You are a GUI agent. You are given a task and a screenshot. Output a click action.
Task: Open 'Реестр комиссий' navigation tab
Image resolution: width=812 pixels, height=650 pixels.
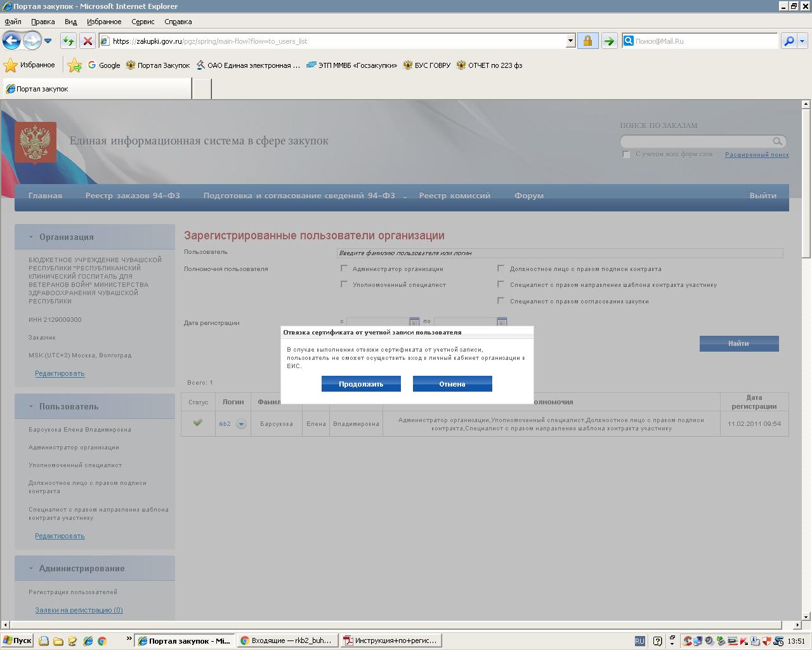click(x=454, y=196)
